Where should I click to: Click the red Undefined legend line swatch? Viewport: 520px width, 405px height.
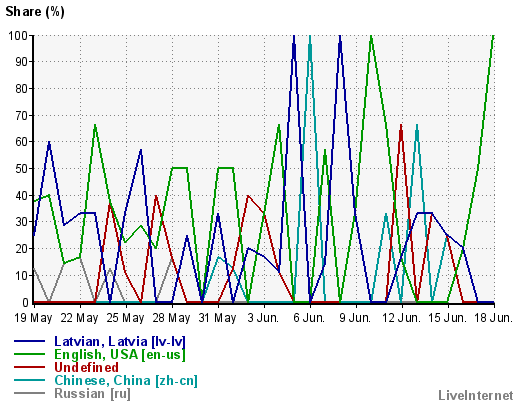tap(29, 367)
